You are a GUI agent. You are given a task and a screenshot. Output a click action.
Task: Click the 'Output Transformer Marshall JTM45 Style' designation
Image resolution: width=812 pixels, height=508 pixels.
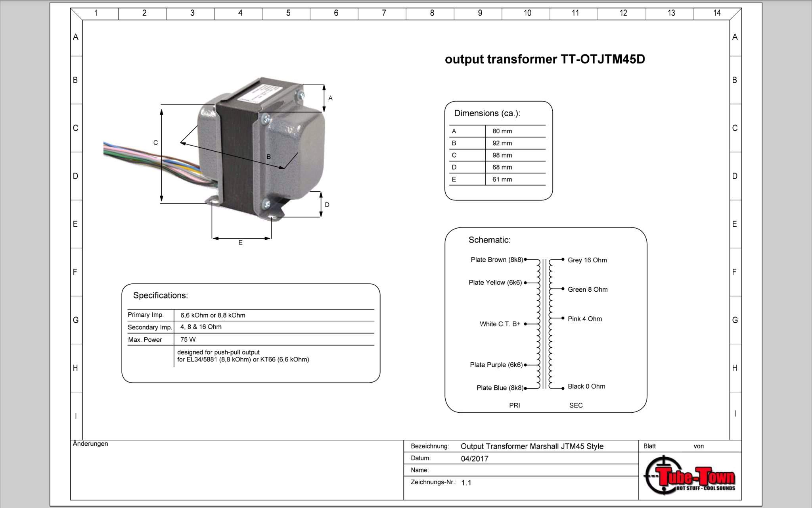[x=532, y=446]
